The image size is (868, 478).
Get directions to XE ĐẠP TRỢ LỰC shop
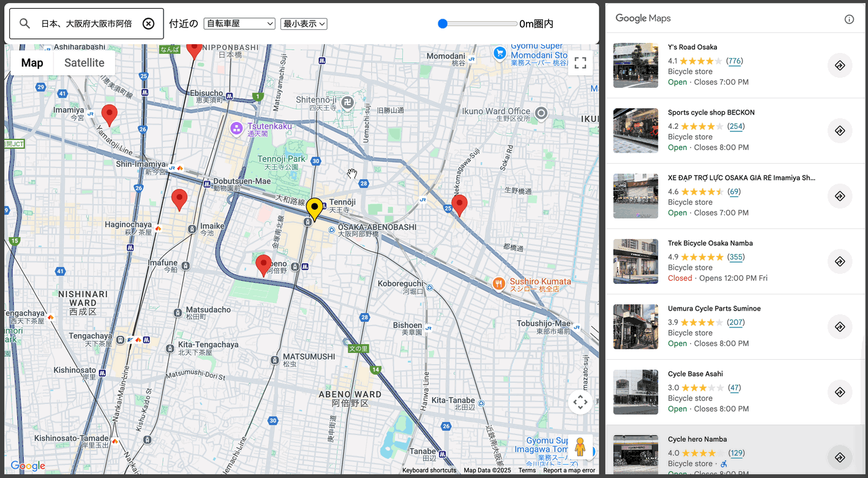tap(840, 196)
